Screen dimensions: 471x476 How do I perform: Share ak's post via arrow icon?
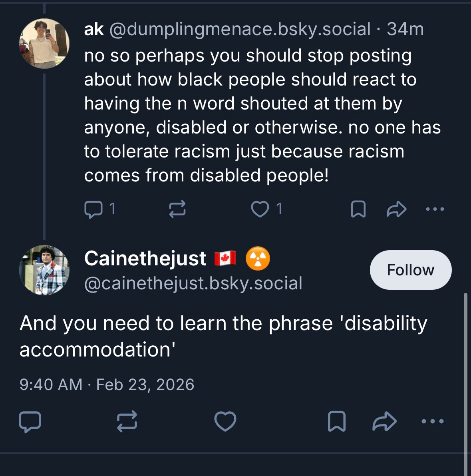[396, 209]
